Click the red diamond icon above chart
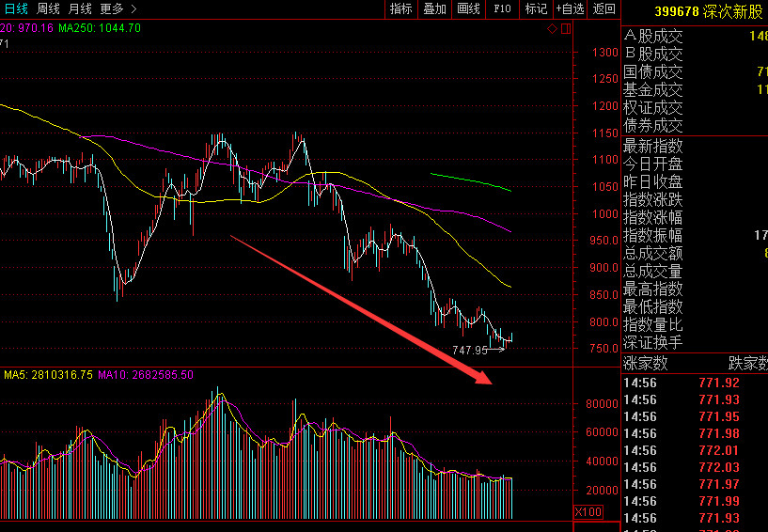This screenshot has width=768, height=532. point(552,29)
